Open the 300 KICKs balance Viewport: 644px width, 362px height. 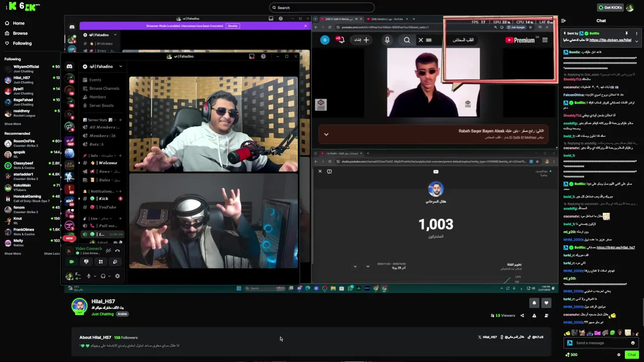coord(571,354)
